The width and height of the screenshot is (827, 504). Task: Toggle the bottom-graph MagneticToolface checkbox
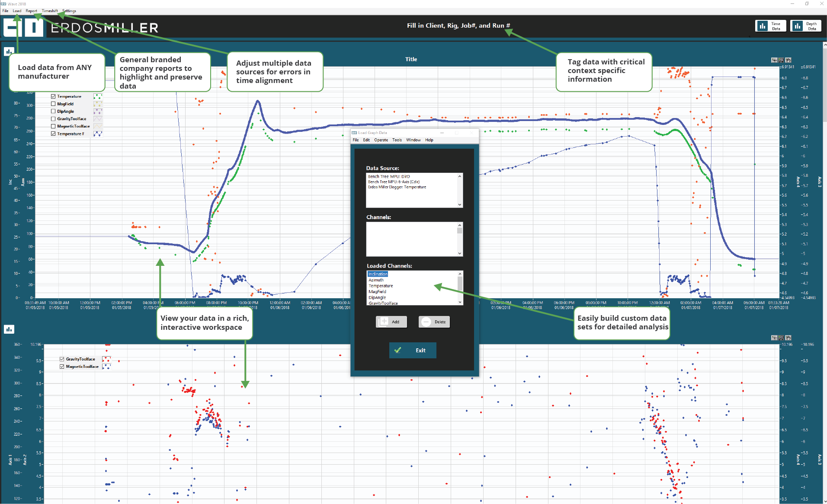pyautogui.click(x=62, y=367)
